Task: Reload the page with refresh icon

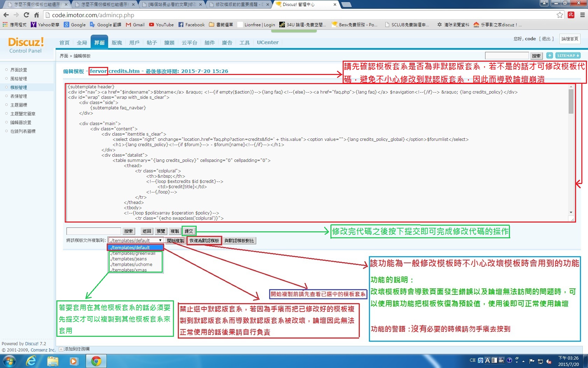Action: 26,15
